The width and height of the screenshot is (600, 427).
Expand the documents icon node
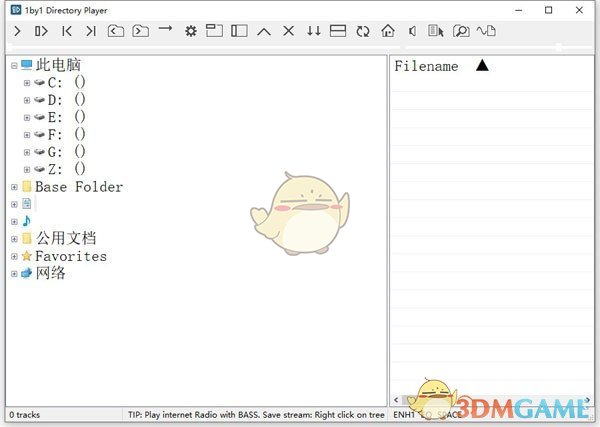coord(14,204)
